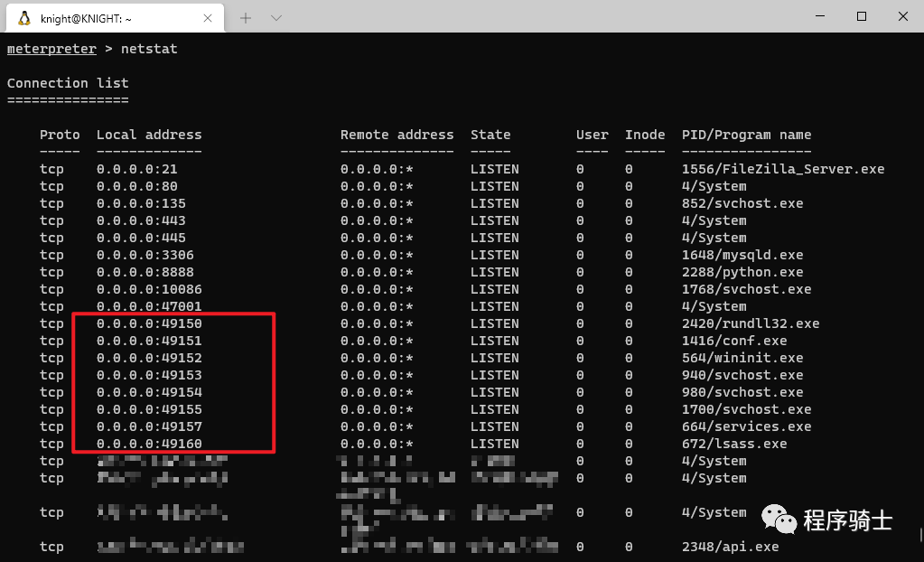The width and height of the screenshot is (924, 562).
Task: Click the Connection list heading
Action: (x=68, y=83)
